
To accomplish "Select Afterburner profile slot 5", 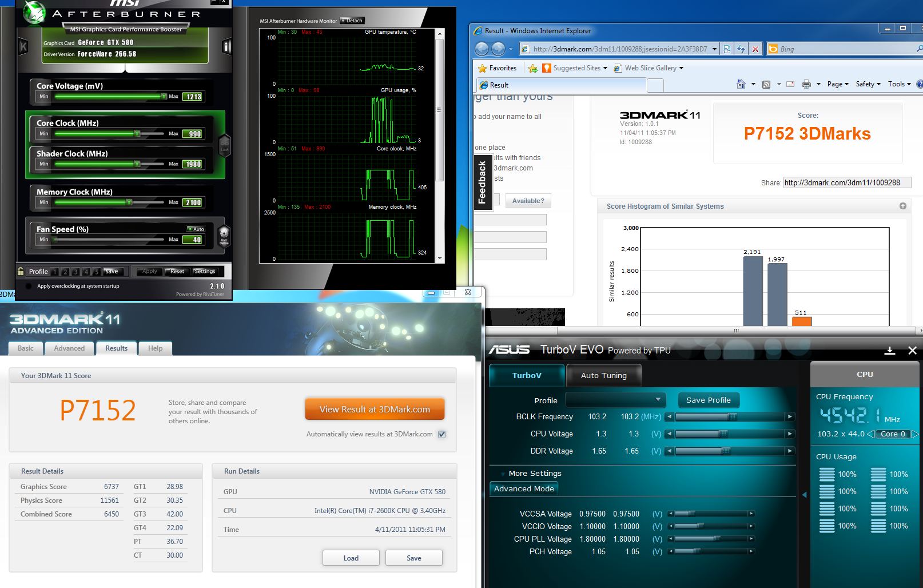I will [96, 272].
